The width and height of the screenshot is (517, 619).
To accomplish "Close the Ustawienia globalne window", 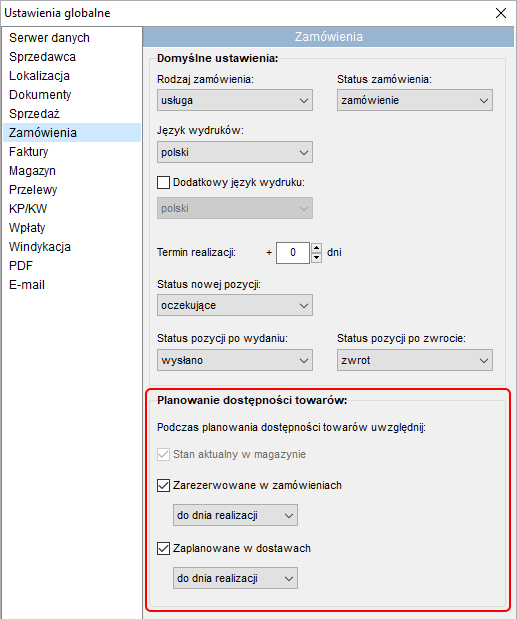I will coord(501,13).
